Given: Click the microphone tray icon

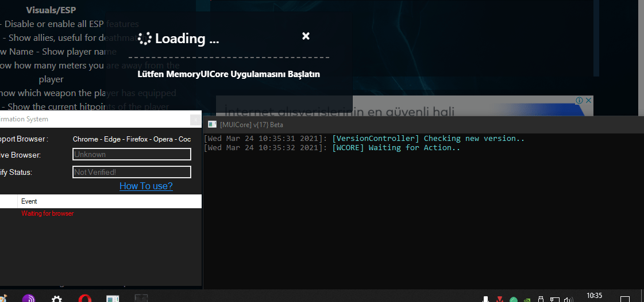Looking at the screenshot, I should click(x=485, y=299).
